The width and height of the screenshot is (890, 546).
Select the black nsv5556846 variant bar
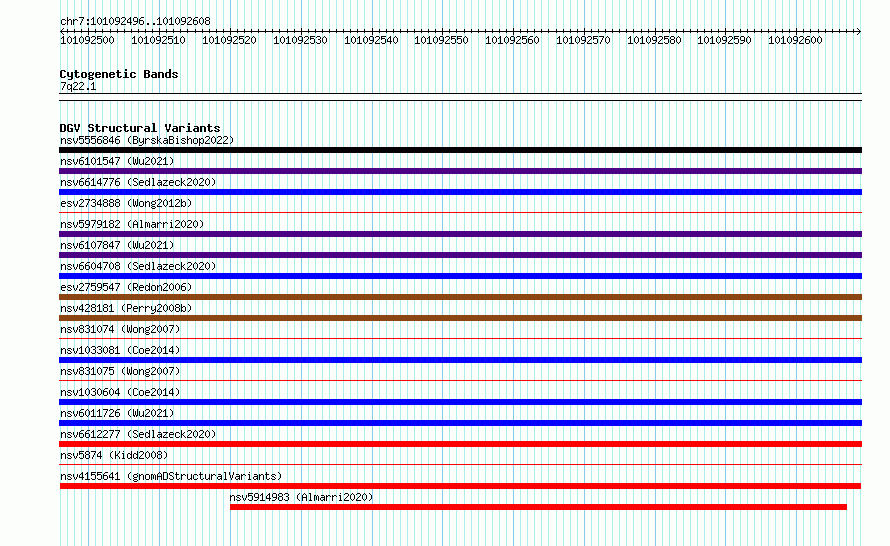pos(460,150)
